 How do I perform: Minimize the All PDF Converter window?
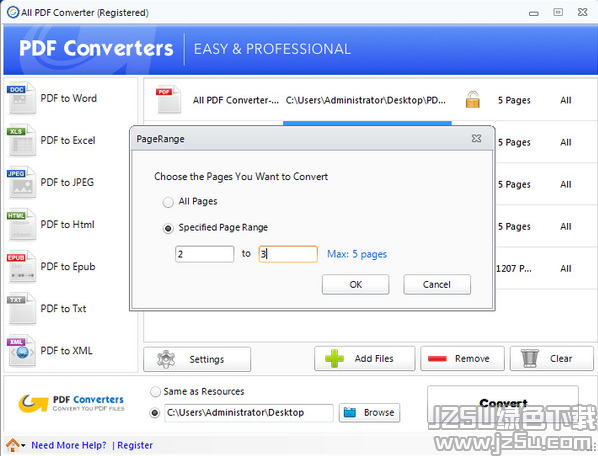[534, 13]
